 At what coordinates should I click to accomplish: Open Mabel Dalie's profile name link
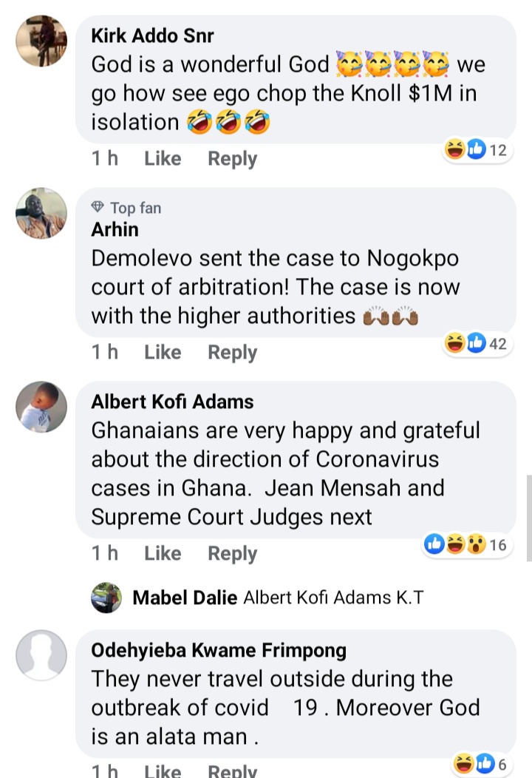[185, 598]
